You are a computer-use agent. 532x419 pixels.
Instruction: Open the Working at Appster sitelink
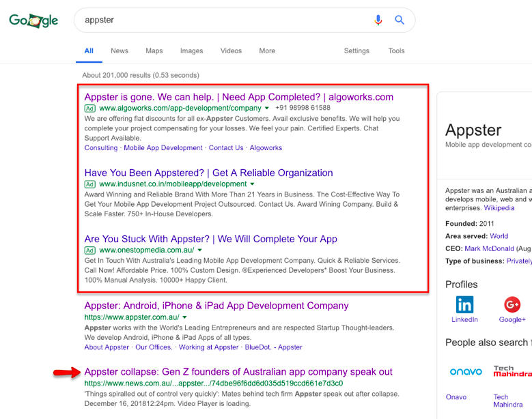209,347
